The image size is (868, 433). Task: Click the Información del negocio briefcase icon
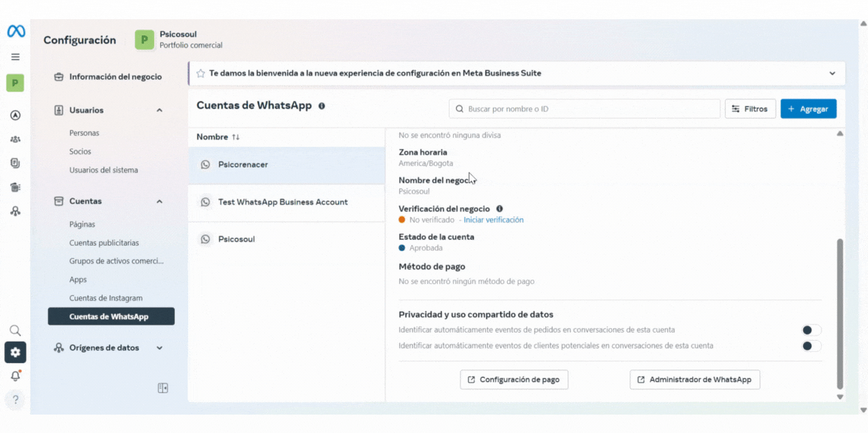(x=59, y=77)
